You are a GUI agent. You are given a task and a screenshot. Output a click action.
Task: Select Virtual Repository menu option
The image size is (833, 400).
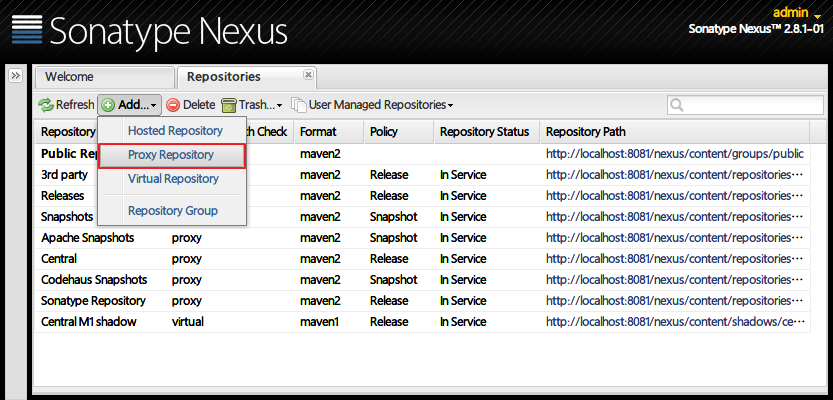coord(173,179)
